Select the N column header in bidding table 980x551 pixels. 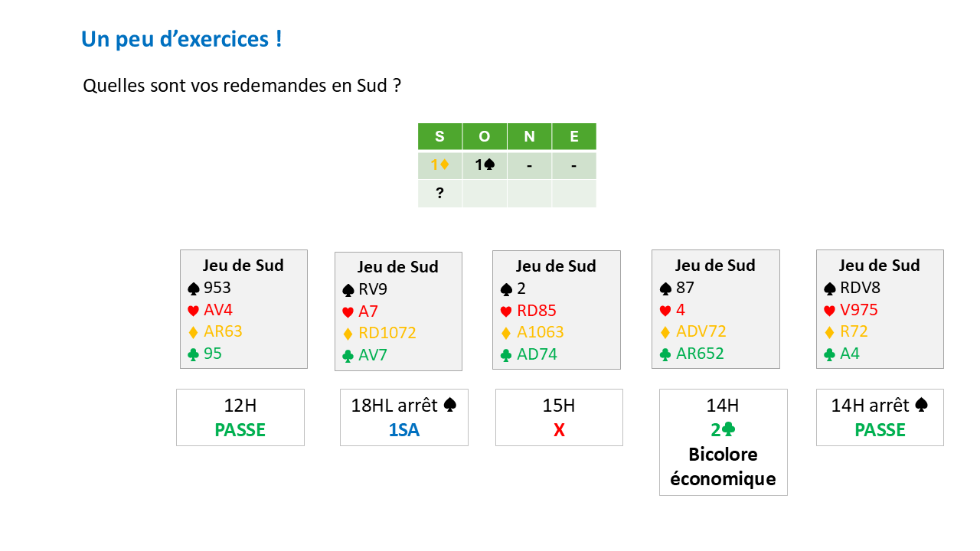[529, 137]
